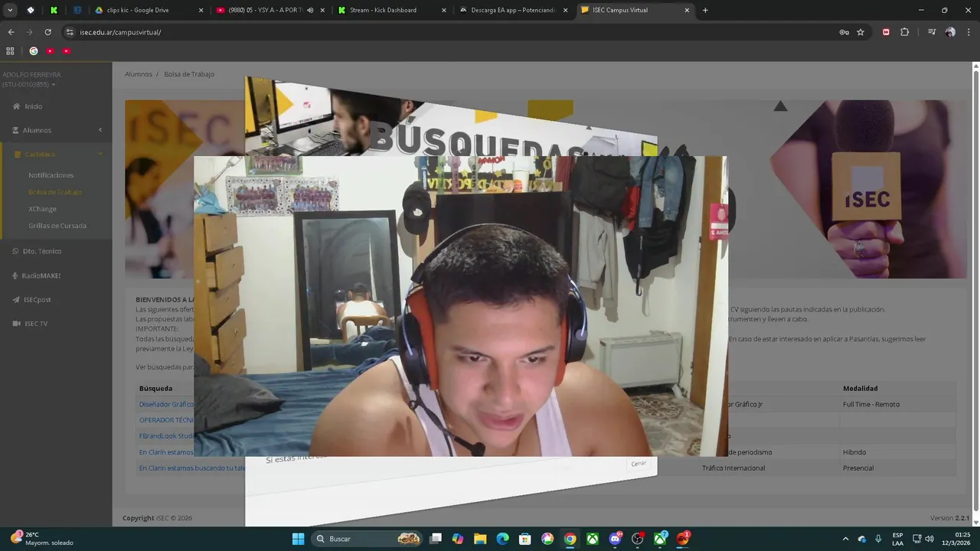Open Grillas de Cursada
980x551 pixels.
pyautogui.click(x=57, y=226)
